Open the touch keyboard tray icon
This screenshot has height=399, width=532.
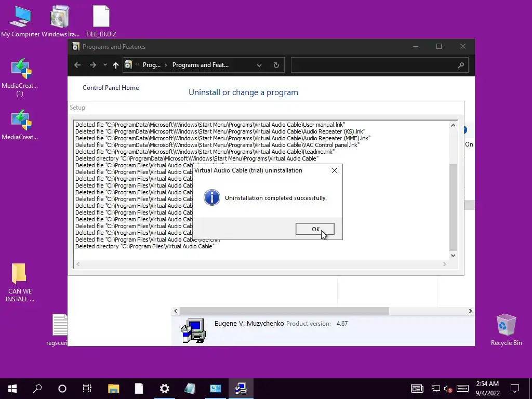(x=462, y=389)
